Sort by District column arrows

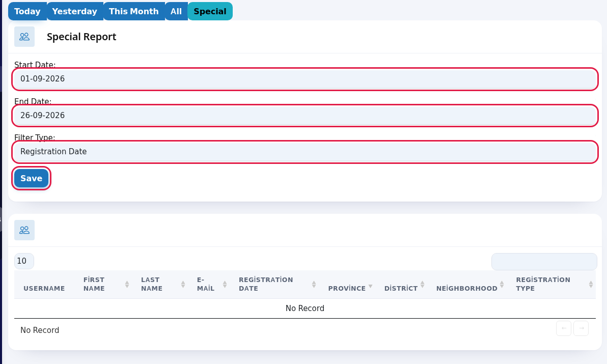pos(422,284)
